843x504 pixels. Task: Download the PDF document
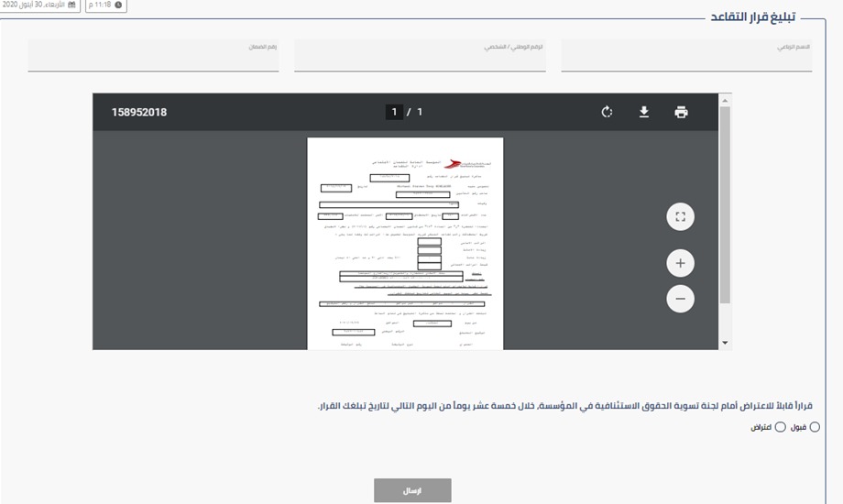click(x=644, y=113)
